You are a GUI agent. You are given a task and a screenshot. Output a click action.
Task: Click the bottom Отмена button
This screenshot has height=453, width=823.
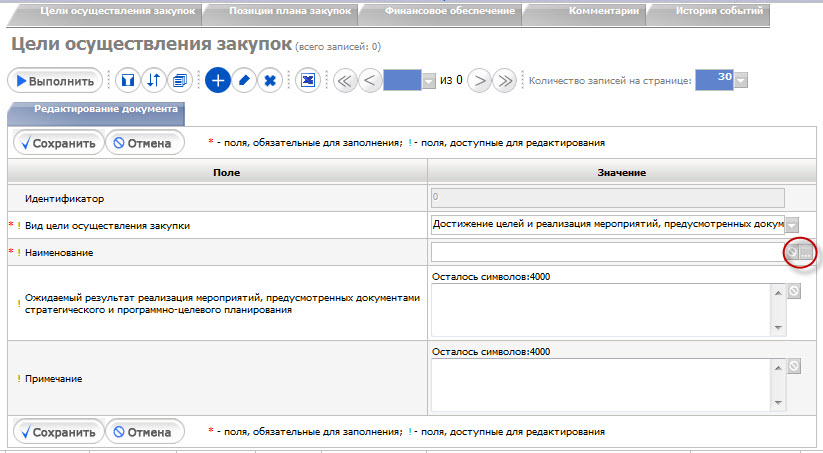145,432
